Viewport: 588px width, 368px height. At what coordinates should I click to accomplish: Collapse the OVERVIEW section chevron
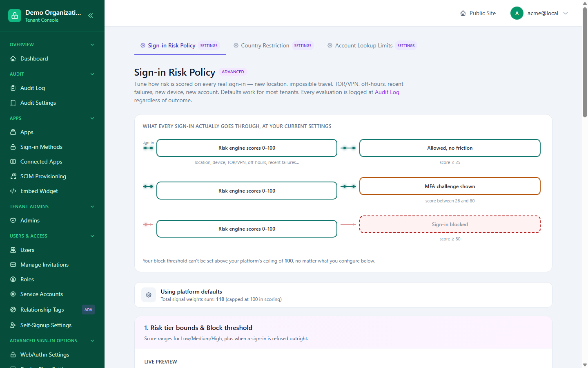92,45
